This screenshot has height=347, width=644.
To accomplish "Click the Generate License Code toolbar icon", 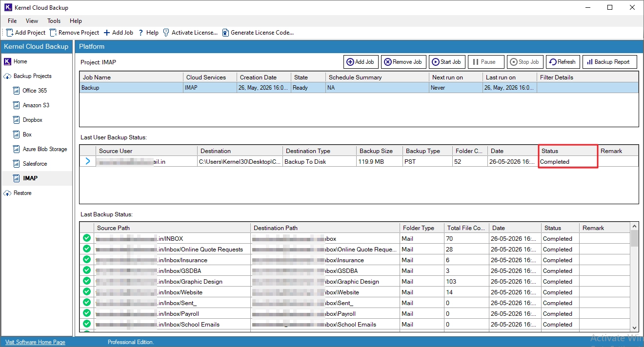I will coord(225,33).
